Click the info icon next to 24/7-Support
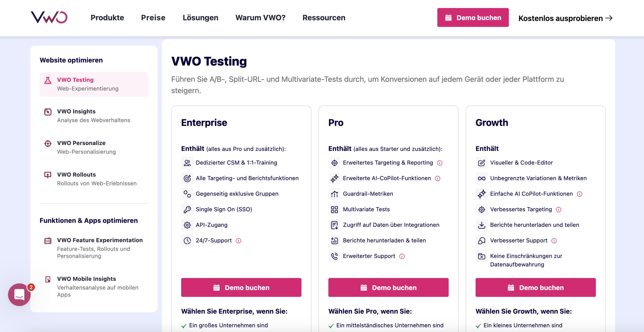Screen dimensions: 644x332 pos(238,241)
